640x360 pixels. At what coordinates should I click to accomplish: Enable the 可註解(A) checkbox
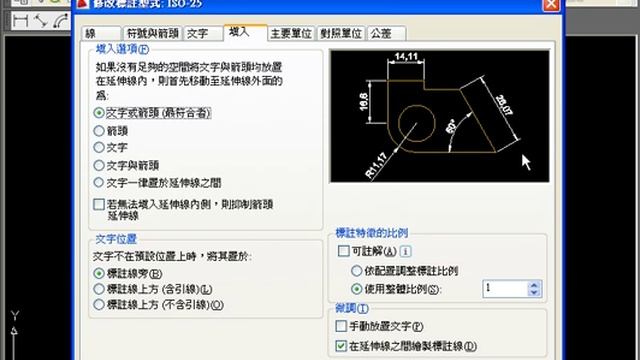[344, 251]
